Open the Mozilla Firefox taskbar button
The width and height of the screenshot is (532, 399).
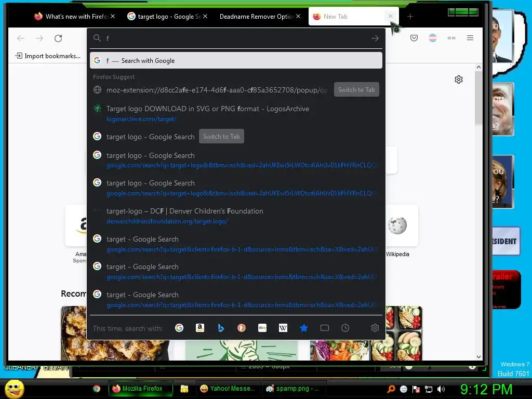(141, 389)
